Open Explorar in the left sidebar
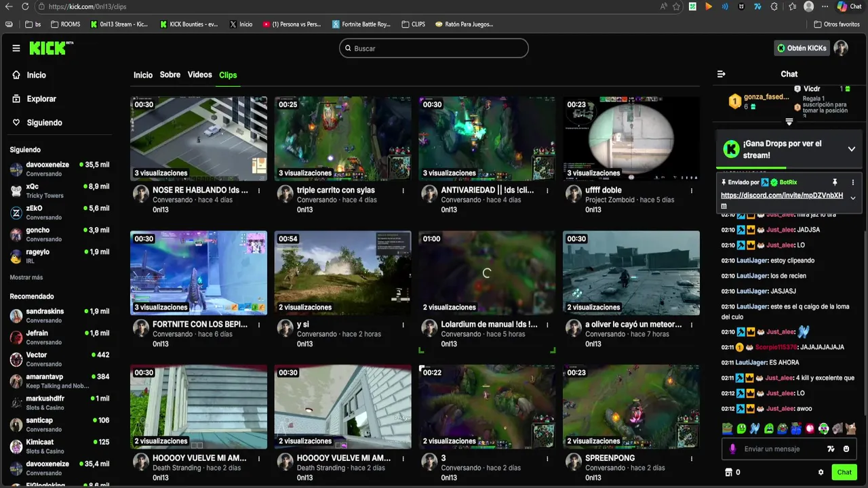This screenshot has width=868, height=488. [34, 99]
